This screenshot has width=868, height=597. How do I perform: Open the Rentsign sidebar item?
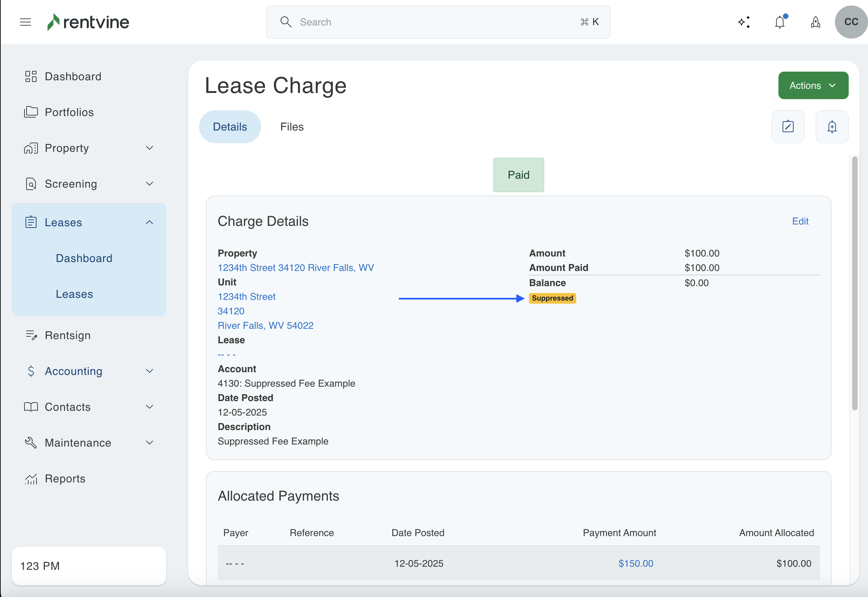click(68, 336)
